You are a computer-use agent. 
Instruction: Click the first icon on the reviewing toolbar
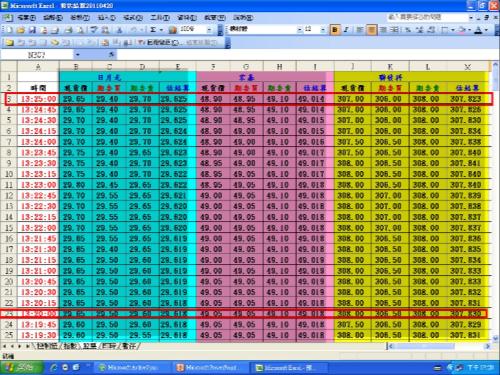9,42
